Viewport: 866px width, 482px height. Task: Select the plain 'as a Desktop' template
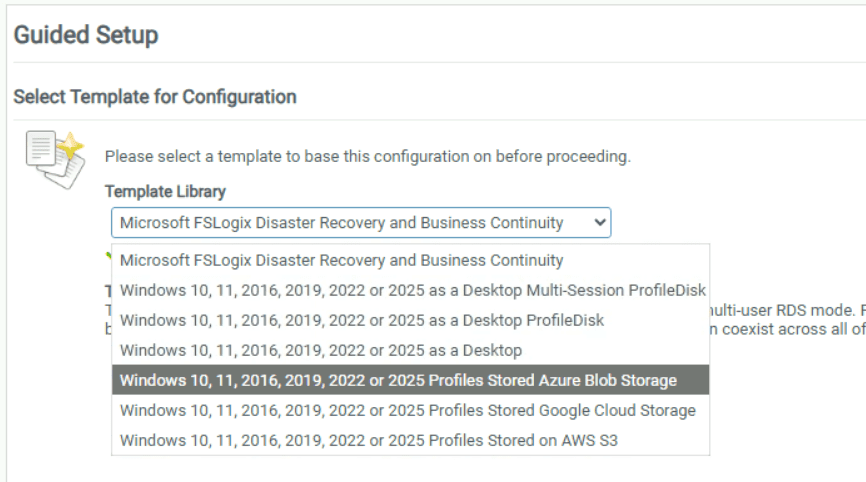320,350
